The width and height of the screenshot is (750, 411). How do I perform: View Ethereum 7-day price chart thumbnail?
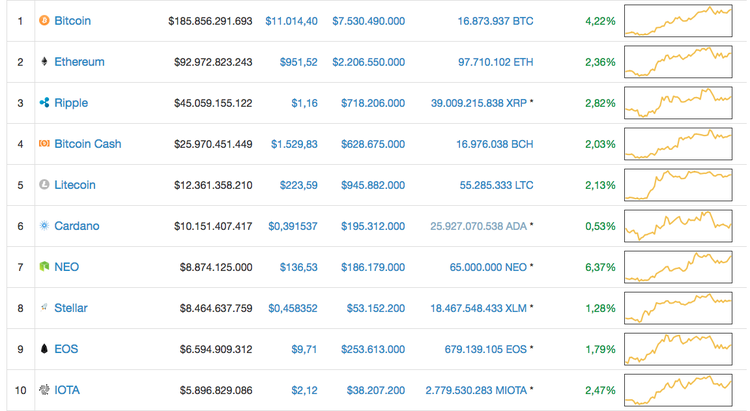(678, 62)
